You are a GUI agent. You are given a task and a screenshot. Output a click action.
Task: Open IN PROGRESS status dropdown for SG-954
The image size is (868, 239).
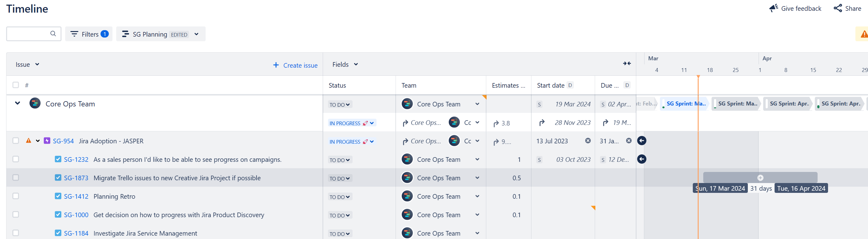[x=352, y=141]
